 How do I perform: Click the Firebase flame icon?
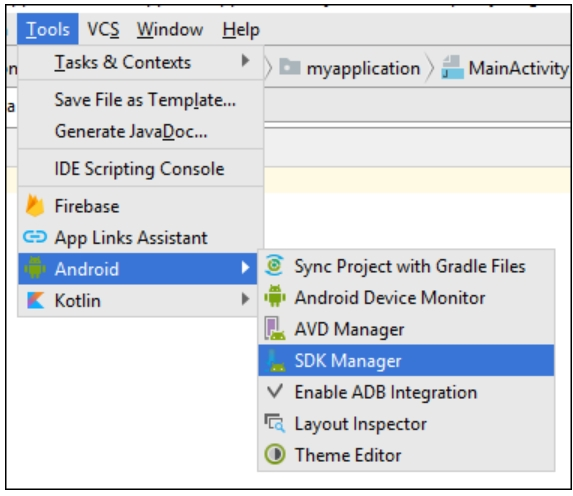(x=35, y=206)
